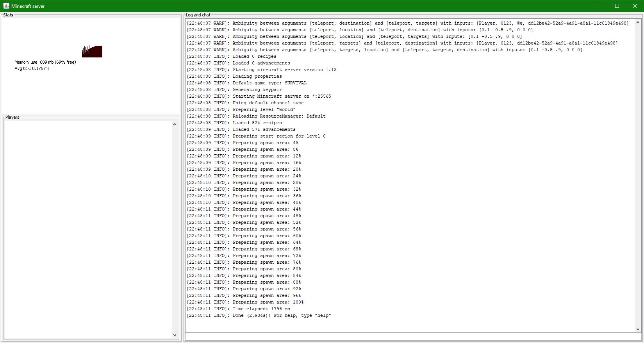Click the 'Using default channel type' log line
Screen dimensions: 644x343
tap(245, 103)
